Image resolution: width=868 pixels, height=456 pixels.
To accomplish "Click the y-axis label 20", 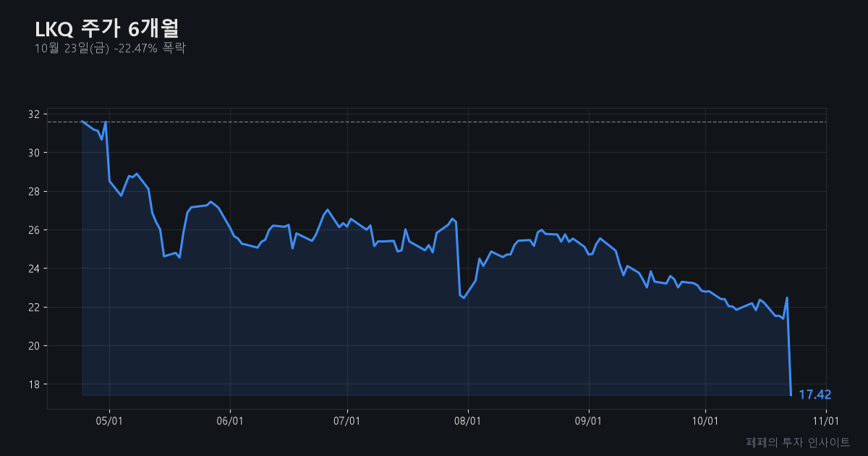I will [x=34, y=345].
